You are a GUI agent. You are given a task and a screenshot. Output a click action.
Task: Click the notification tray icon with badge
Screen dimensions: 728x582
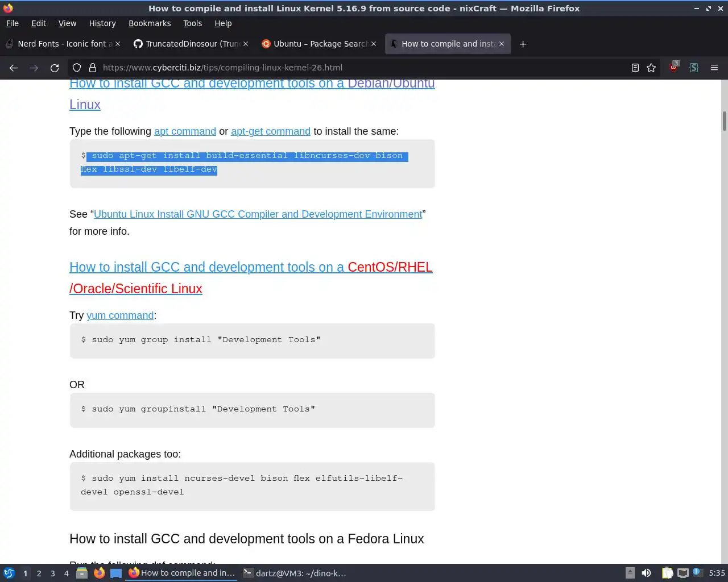tap(697, 572)
